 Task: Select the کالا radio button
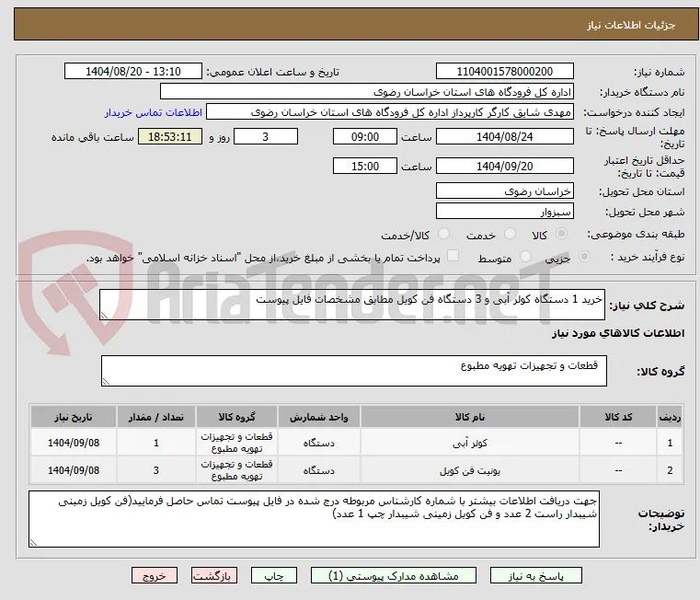(x=562, y=234)
